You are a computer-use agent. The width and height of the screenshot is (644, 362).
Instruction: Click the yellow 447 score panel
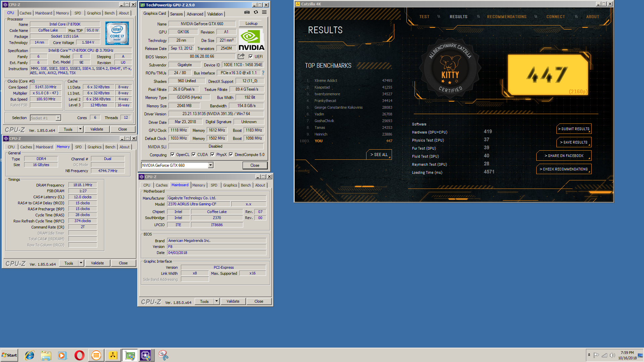click(548, 75)
